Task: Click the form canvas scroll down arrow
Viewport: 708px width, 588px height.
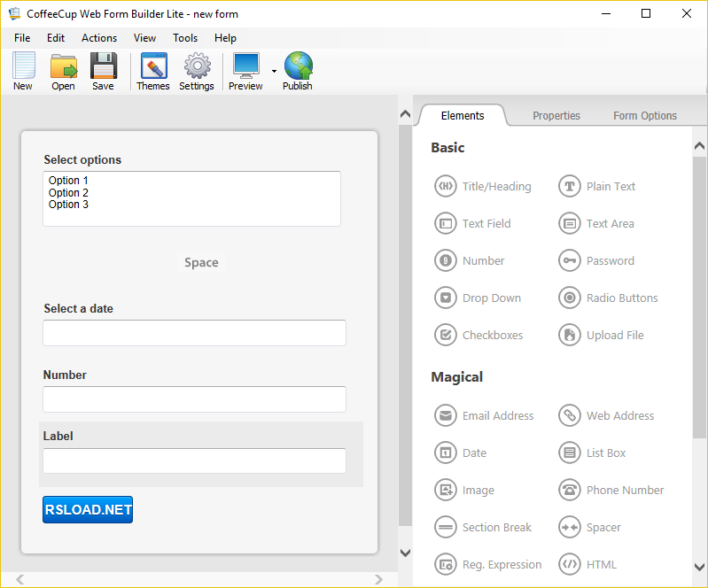Action: (406, 553)
